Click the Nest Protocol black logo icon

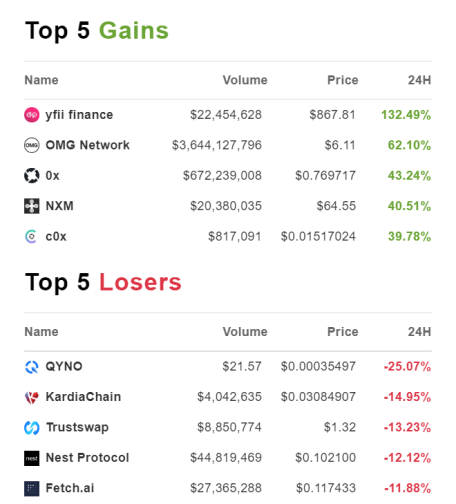coord(32,458)
